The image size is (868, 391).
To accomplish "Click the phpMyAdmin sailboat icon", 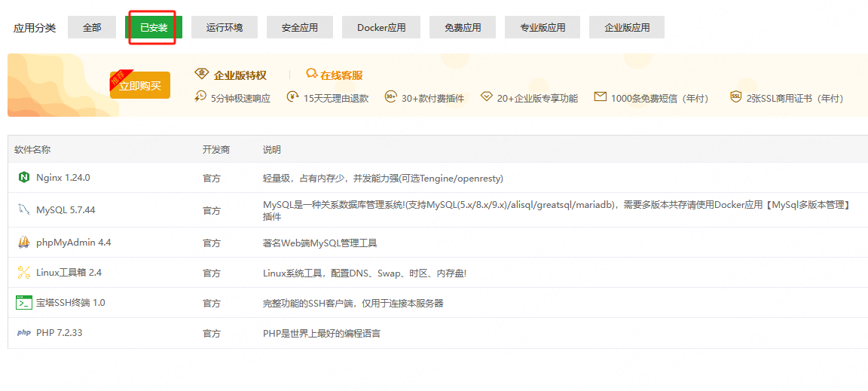I will (x=24, y=242).
